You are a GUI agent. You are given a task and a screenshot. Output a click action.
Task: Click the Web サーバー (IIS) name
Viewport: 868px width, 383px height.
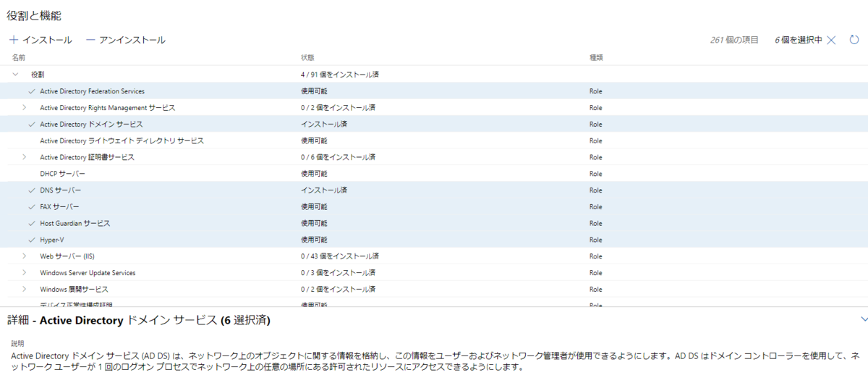(x=67, y=256)
